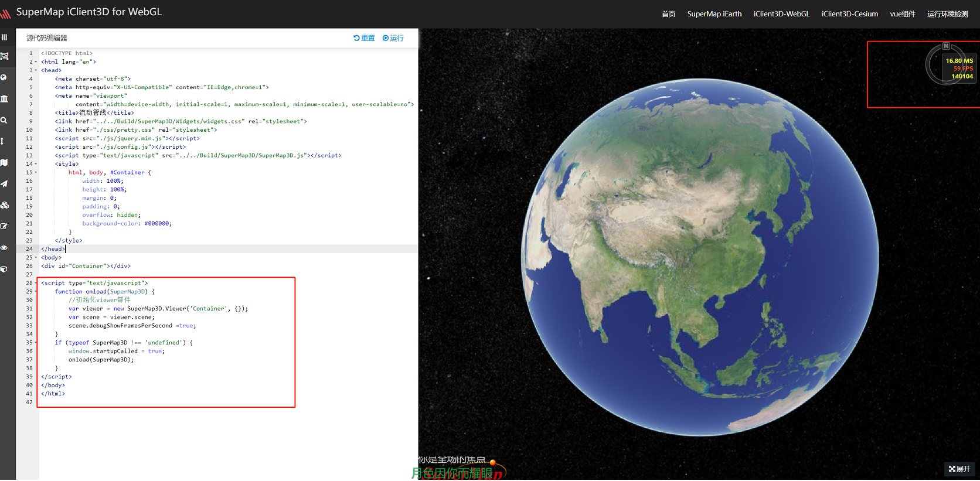
Task: Click the jquery.min.js script line
Action: coord(127,138)
